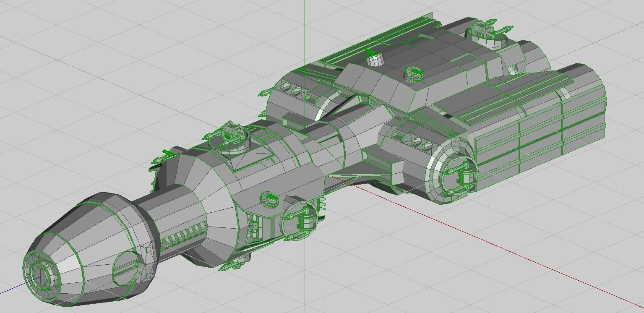Select the ring-shaped port on mid hull side
Viewport: 644px width, 313px height.
pos(269,199)
